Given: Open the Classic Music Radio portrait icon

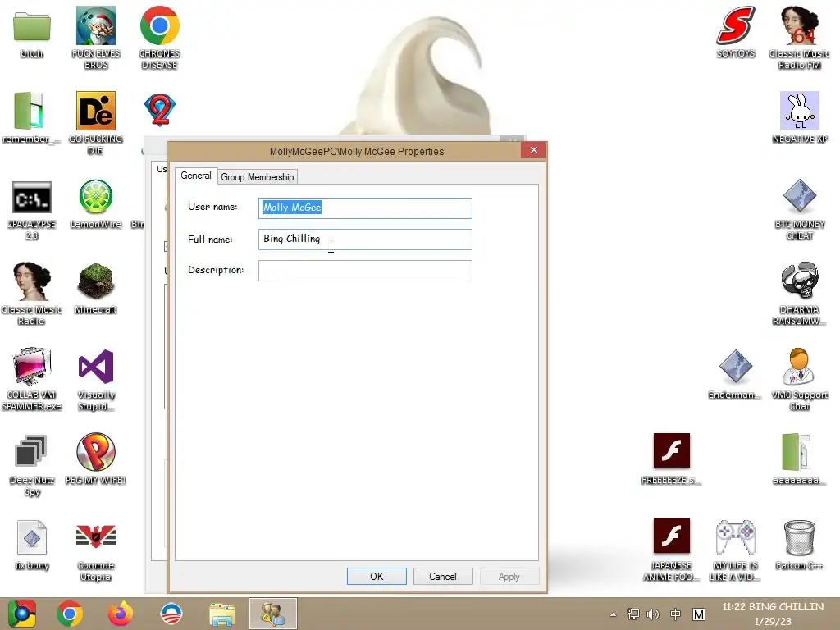Looking at the screenshot, I should tap(32, 281).
